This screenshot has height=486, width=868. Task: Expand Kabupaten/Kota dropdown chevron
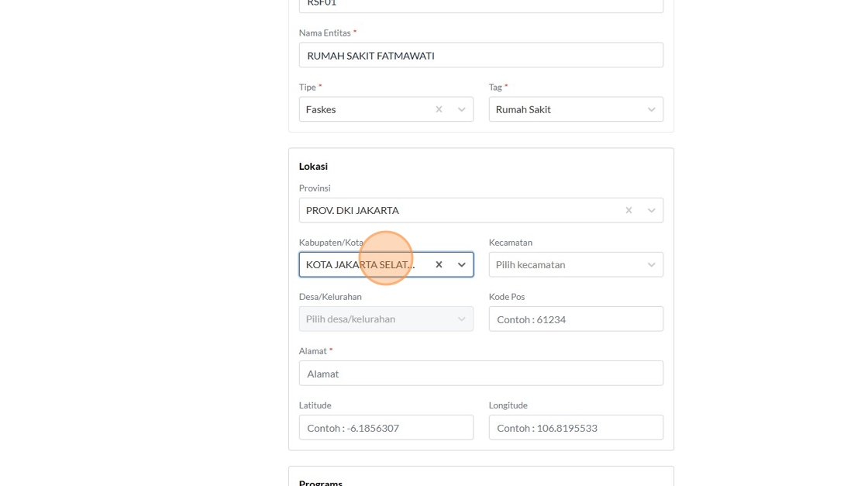(462, 264)
